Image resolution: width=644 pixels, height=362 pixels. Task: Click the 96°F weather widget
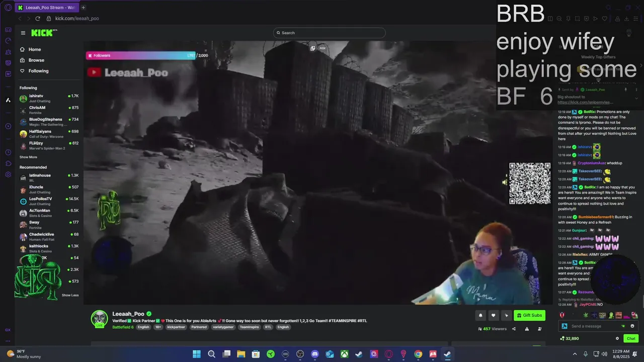pos(25,354)
